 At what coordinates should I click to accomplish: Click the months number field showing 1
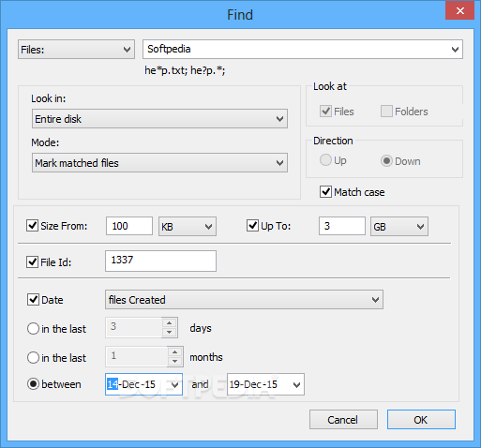(x=137, y=356)
